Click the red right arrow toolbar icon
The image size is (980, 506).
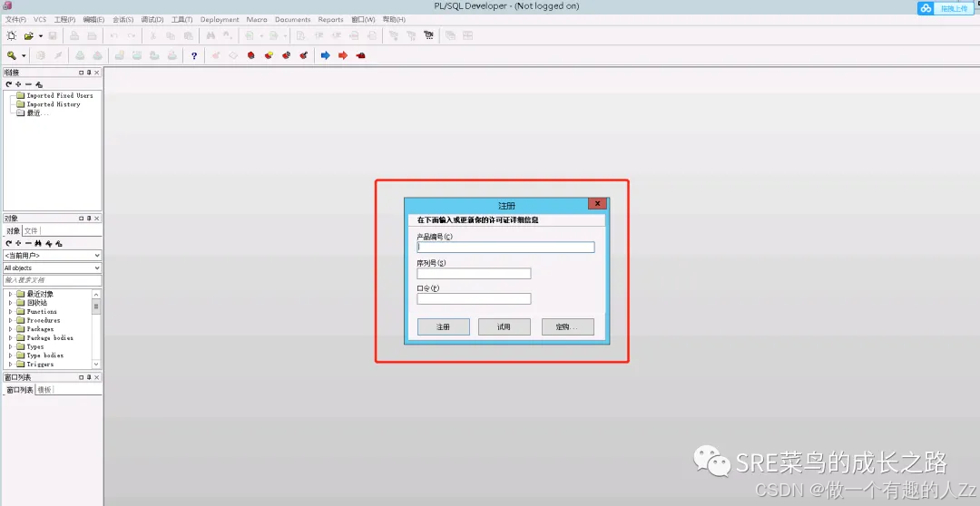[x=342, y=55]
